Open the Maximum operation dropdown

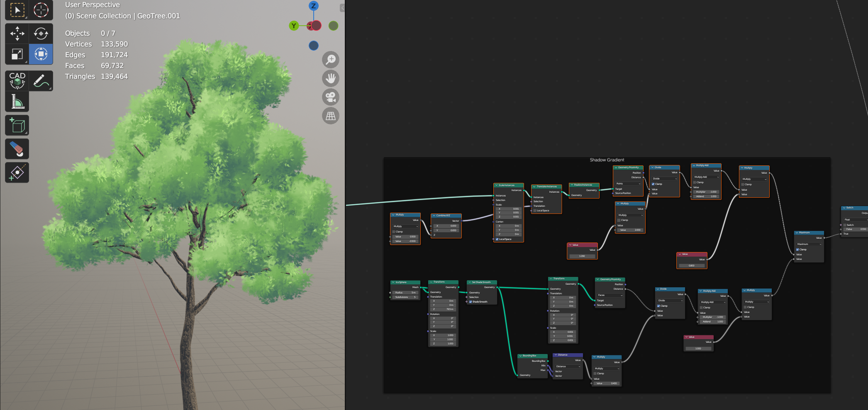point(809,244)
